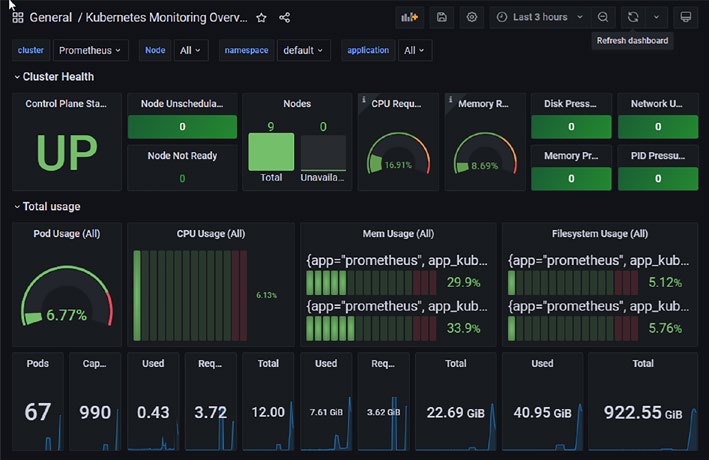Click the Add panel icon
Image resolution: width=709 pixels, height=460 pixels.
pyautogui.click(x=409, y=18)
